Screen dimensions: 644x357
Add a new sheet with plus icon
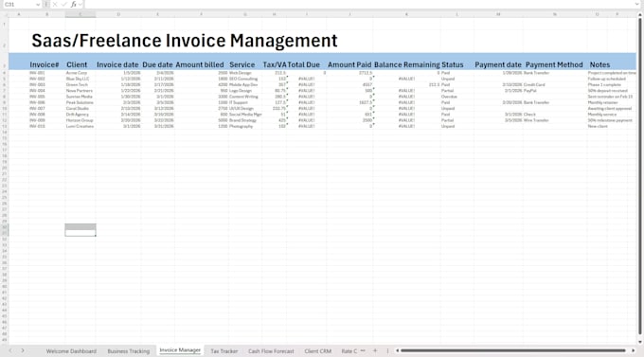pyautogui.click(x=375, y=350)
